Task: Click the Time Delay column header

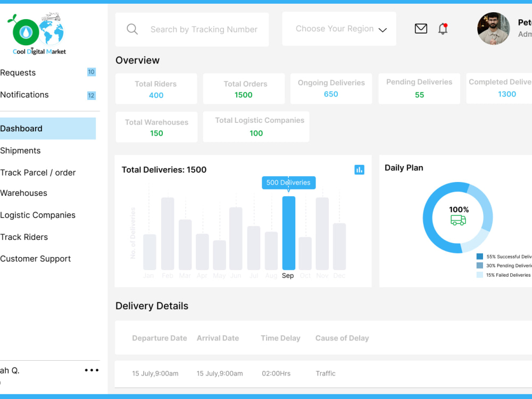Action: click(280, 338)
